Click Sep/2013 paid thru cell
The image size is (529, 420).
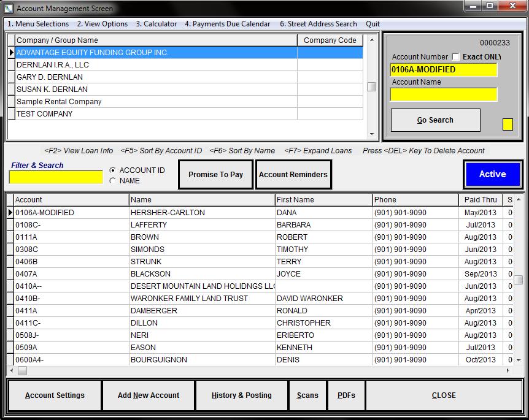point(481,274)
